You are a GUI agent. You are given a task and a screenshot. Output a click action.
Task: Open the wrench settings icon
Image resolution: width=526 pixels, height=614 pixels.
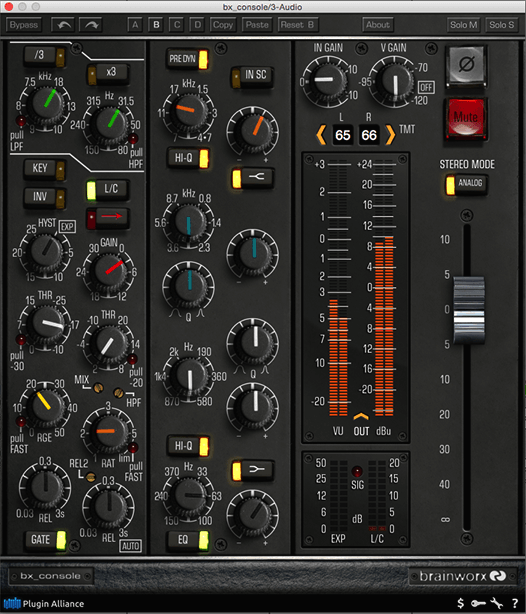[x=497, y=603]
